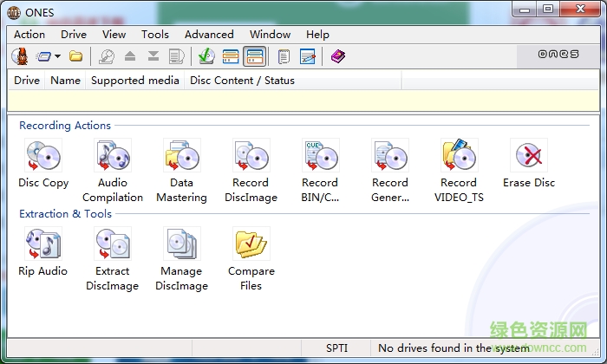
Task: Open the Extract DiscImage tool
Action: [x=113, y=245]
